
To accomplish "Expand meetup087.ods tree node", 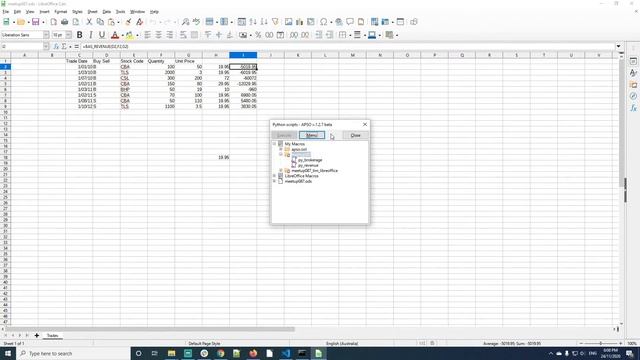I will click(274, 181).
